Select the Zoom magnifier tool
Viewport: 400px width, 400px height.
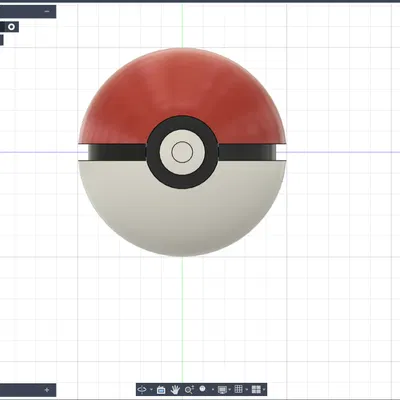click(x=189, y=389)
